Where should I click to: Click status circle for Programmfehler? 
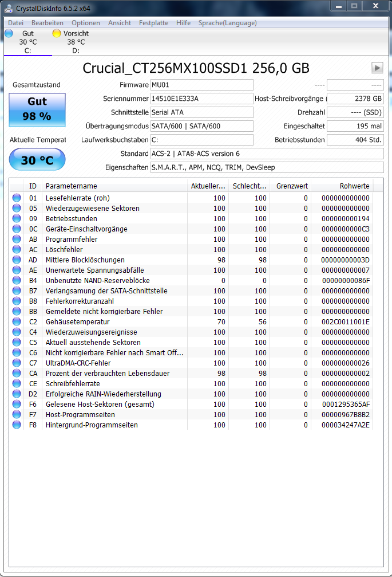pyautogui.click(x=17, y=239)
